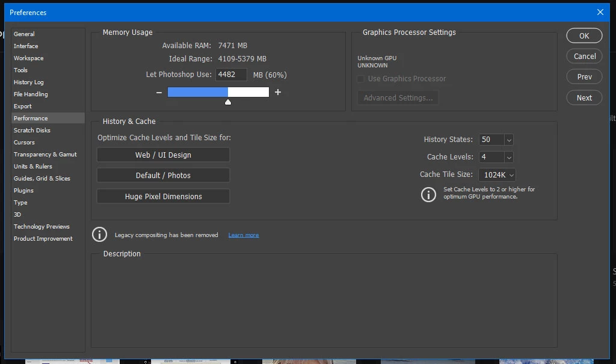Click the OK button
This screenshot has height=364, width=616.
coord(584,35)
